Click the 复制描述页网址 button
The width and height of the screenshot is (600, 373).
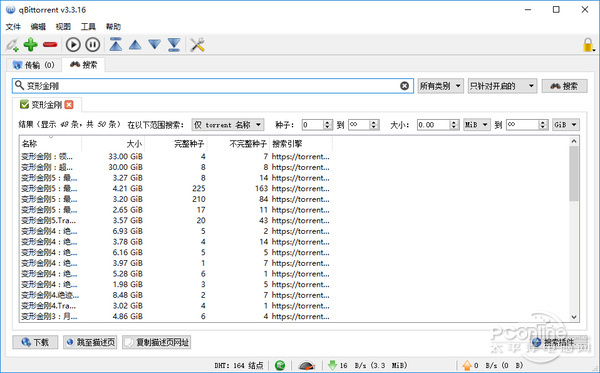[157, 342]
